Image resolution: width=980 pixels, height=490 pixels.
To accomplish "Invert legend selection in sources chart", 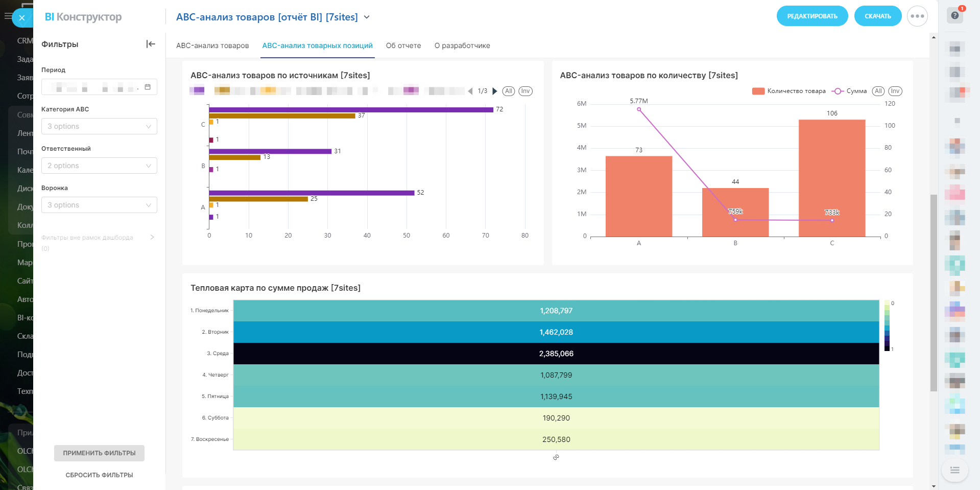I will pos(525,91).
